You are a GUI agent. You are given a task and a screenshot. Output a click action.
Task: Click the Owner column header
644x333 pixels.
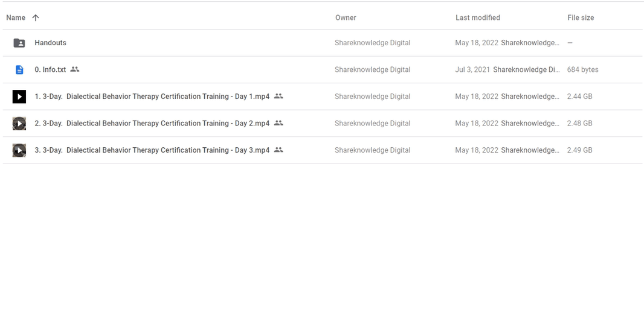[346, 18]
